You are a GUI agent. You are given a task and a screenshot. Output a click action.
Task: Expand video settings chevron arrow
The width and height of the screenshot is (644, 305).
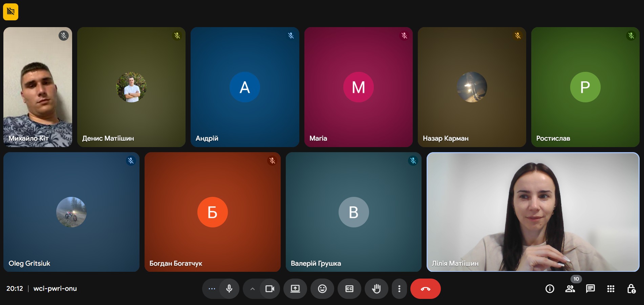tap(252, 289)
